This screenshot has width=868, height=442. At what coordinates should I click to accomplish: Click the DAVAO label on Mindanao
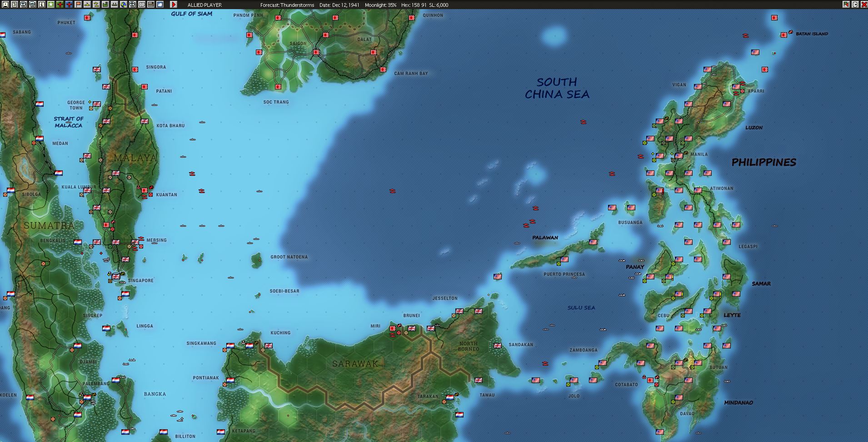click(687, 414)
